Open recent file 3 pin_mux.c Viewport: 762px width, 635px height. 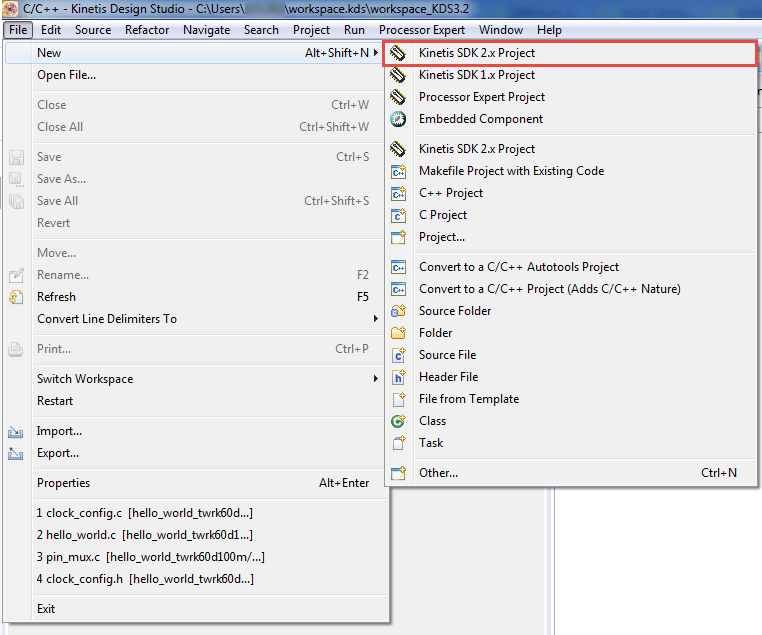tap(195, 557)
